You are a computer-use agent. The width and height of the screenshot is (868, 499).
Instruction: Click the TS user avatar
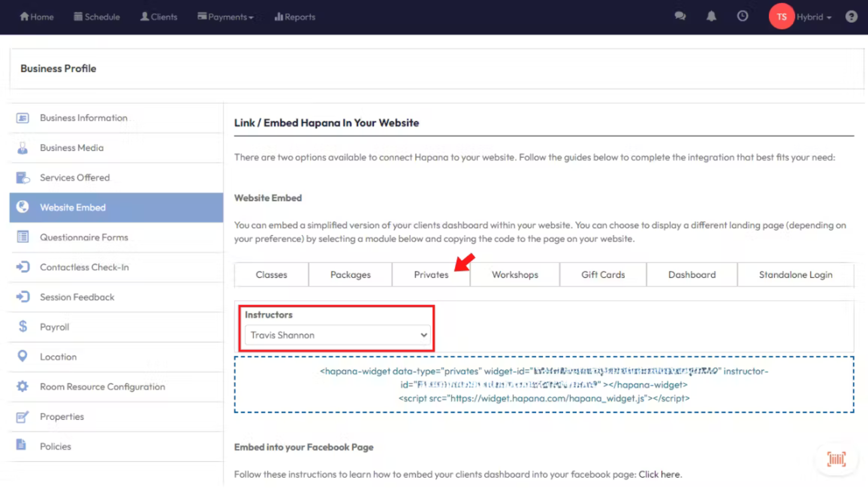tap(781, 17)
